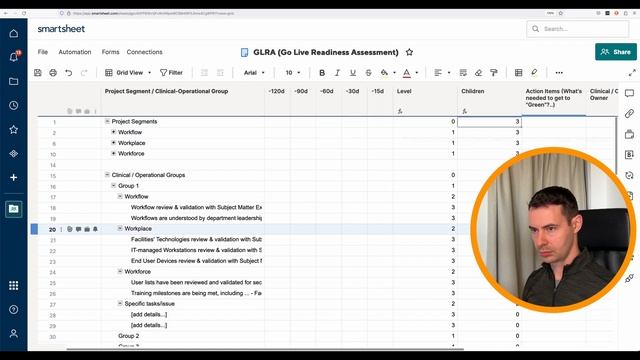The width and height of the screenshot is (640, 360).
Task: Open the Arial font dropdown
Action: pos(254,73)
